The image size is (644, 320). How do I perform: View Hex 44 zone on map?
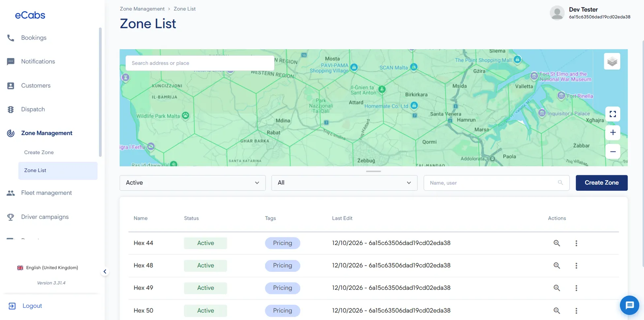[557, 243]
